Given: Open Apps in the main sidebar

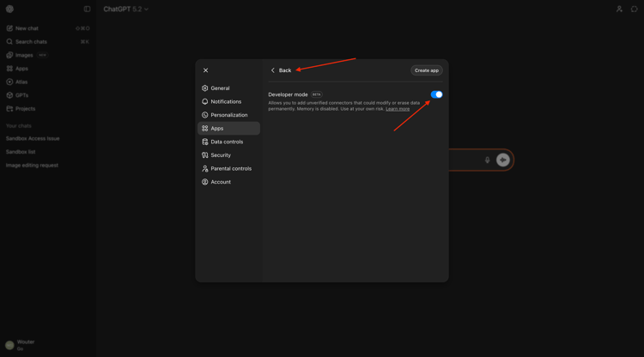Looking at the screenshot, I should click(48, 69).
